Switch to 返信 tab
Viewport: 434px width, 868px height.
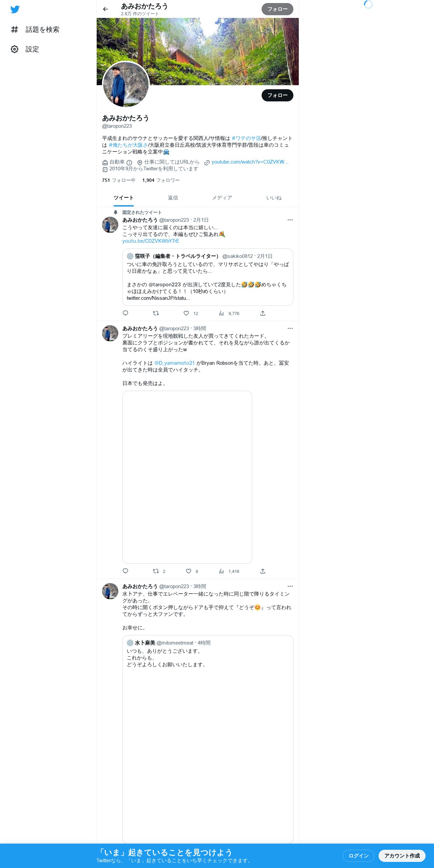pyautogui.click(x=173, y=198)
